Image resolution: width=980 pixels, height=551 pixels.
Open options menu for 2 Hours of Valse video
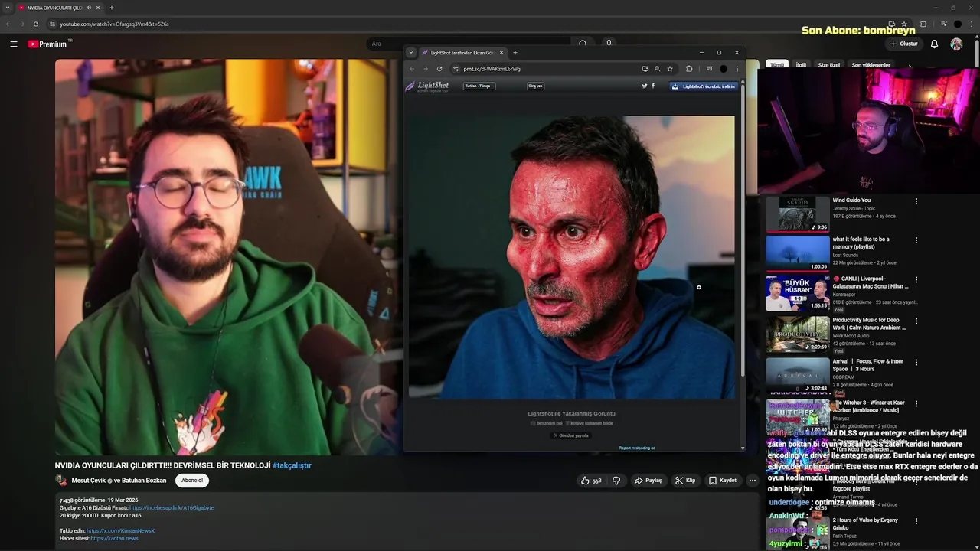tap(916, 521)
